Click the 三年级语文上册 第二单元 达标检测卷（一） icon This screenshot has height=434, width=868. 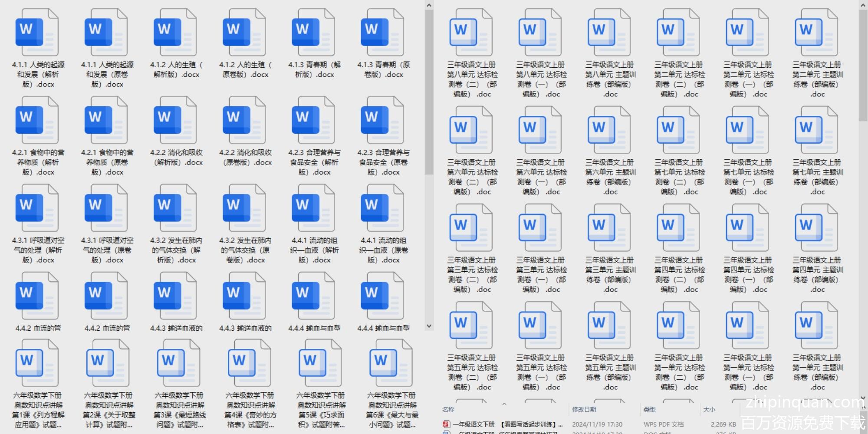tap(747, 33)
